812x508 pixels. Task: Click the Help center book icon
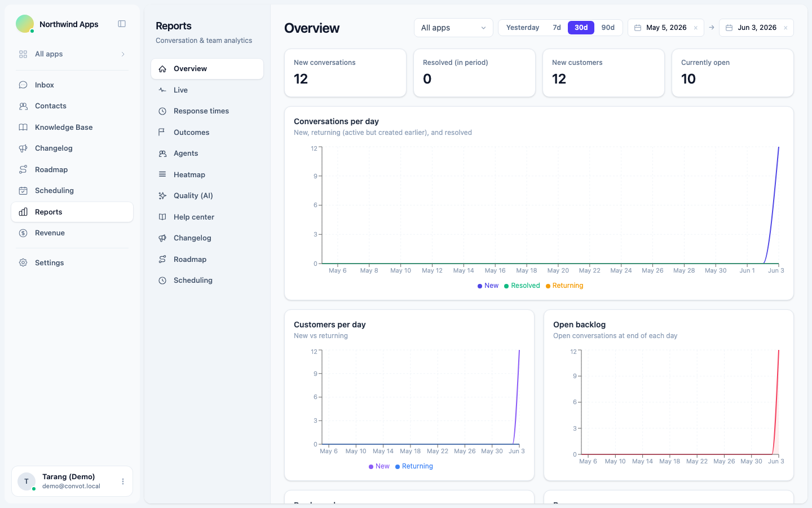[x=162, y=217]
